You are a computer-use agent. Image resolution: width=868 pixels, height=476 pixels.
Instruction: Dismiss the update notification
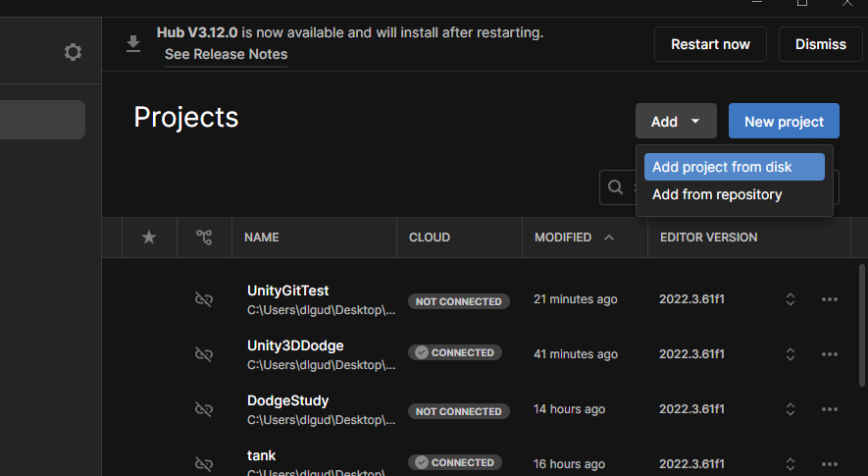point(820,44)
